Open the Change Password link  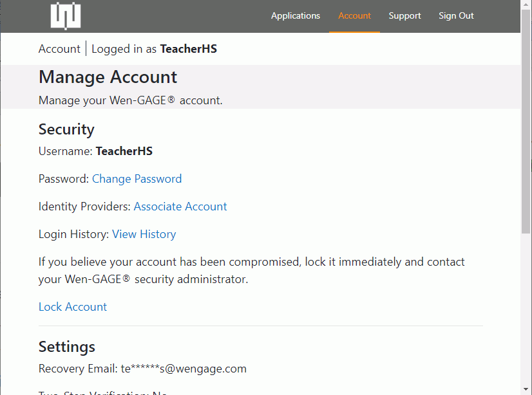tap(137, 179)
